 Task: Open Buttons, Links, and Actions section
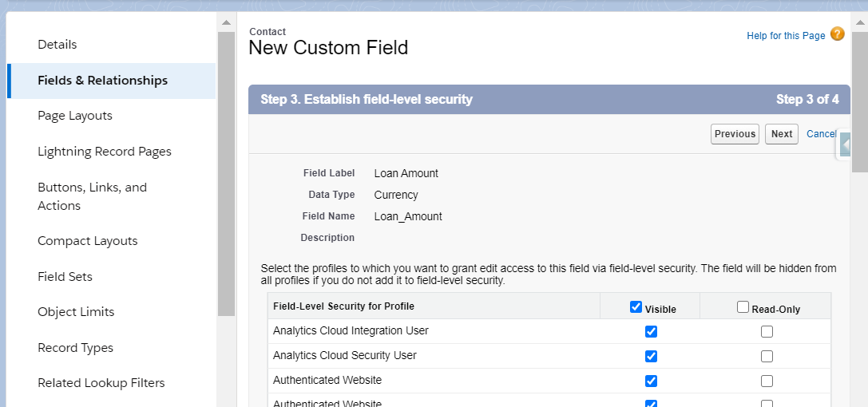click(x=92, y=196)
